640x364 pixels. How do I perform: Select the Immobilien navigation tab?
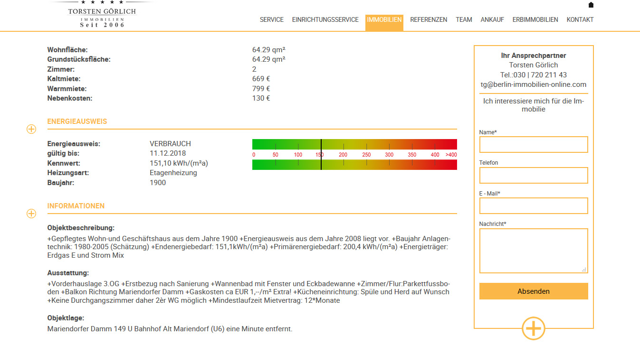(384, 20)
